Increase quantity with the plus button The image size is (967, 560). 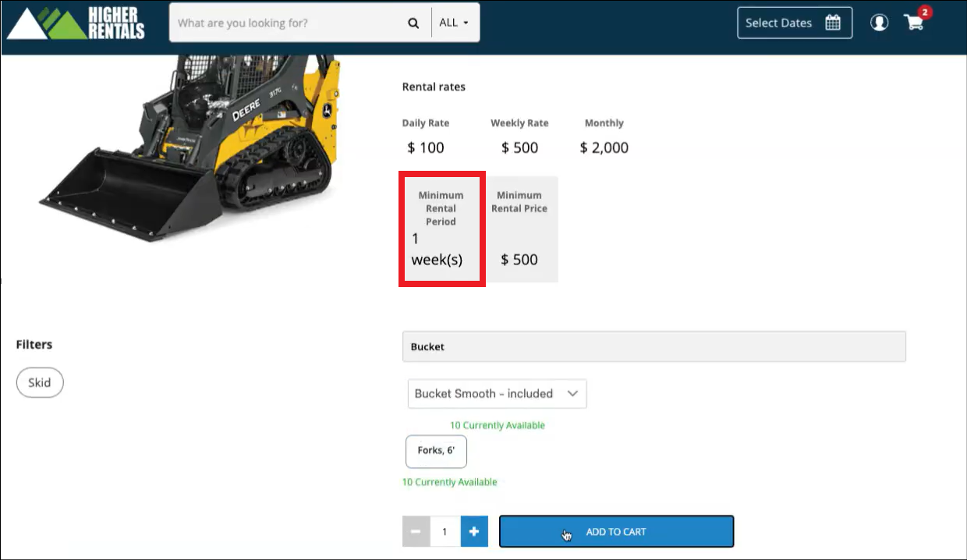coord(474,531)
